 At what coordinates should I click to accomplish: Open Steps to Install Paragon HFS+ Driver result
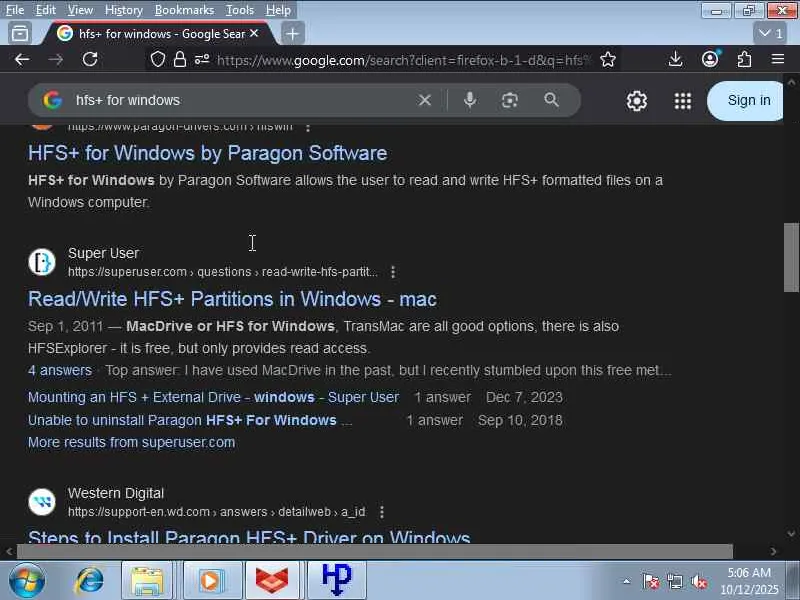tap(249, 536)
